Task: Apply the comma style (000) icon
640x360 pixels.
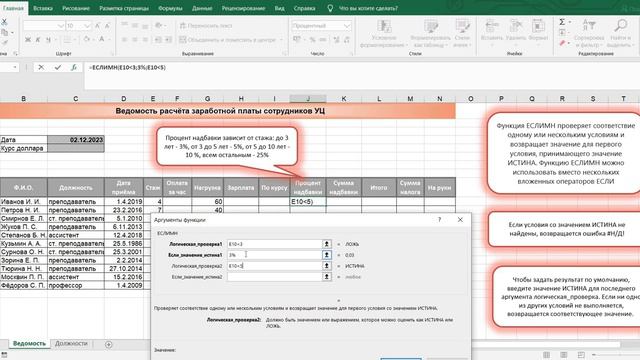Action: pyautogui.click(x=322, y=40)
